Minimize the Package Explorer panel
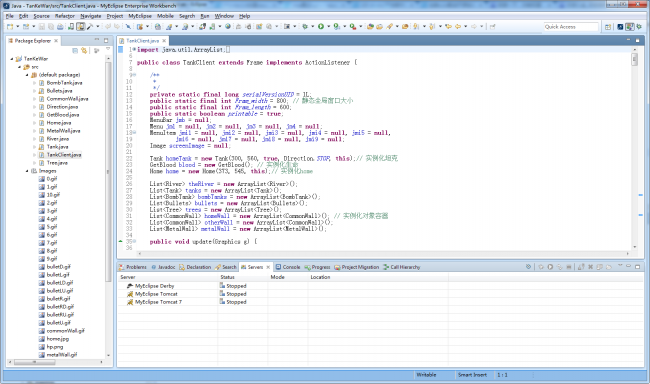 click(97, 40)
